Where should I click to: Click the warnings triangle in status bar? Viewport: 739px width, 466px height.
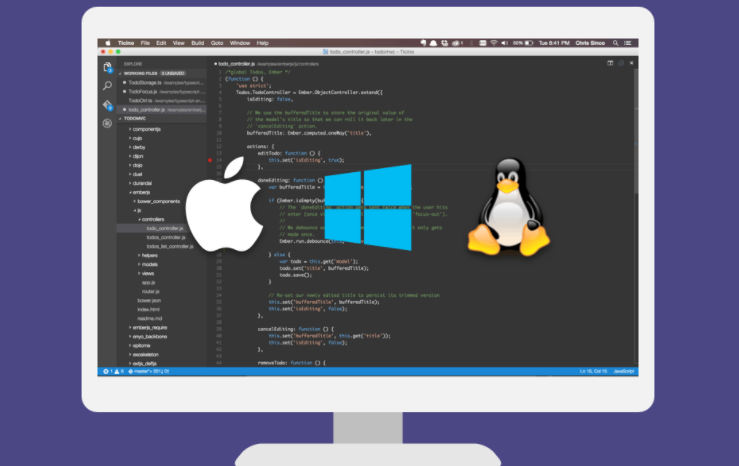[119, 371]
